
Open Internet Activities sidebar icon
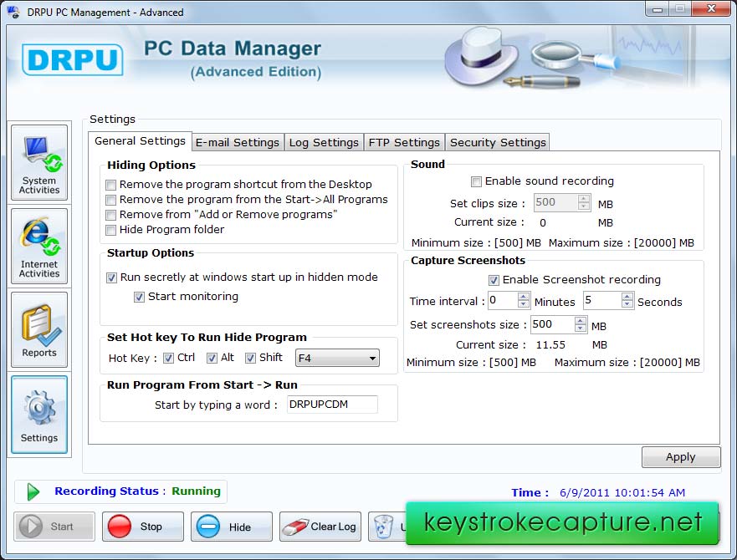coord(39,247)
